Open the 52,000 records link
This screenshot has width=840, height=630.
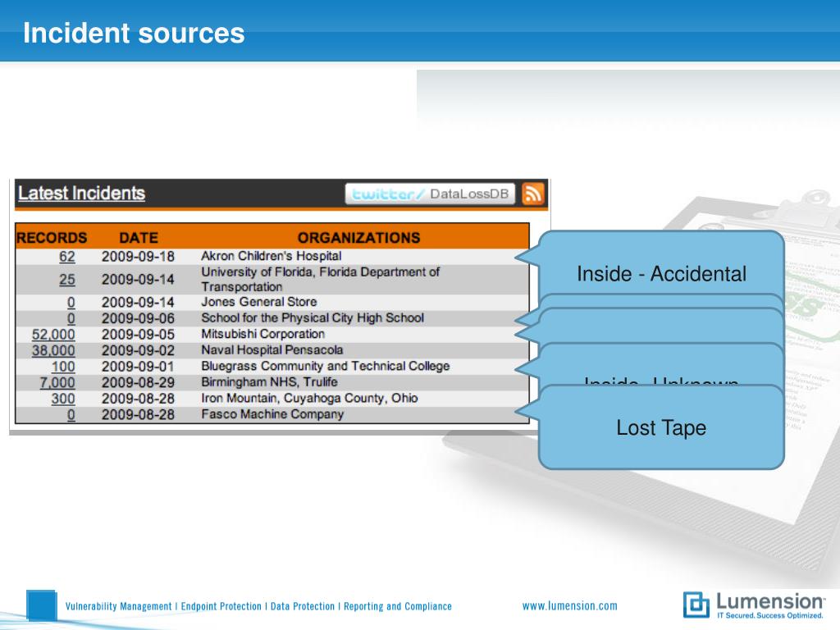point(53,335)
